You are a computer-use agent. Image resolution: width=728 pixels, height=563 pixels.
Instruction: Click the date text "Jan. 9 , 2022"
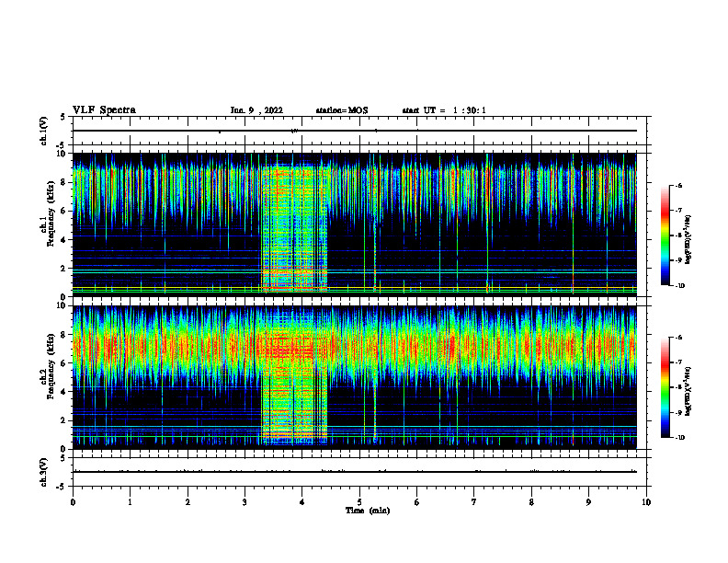pyautogui.click(x=256, y=110)
